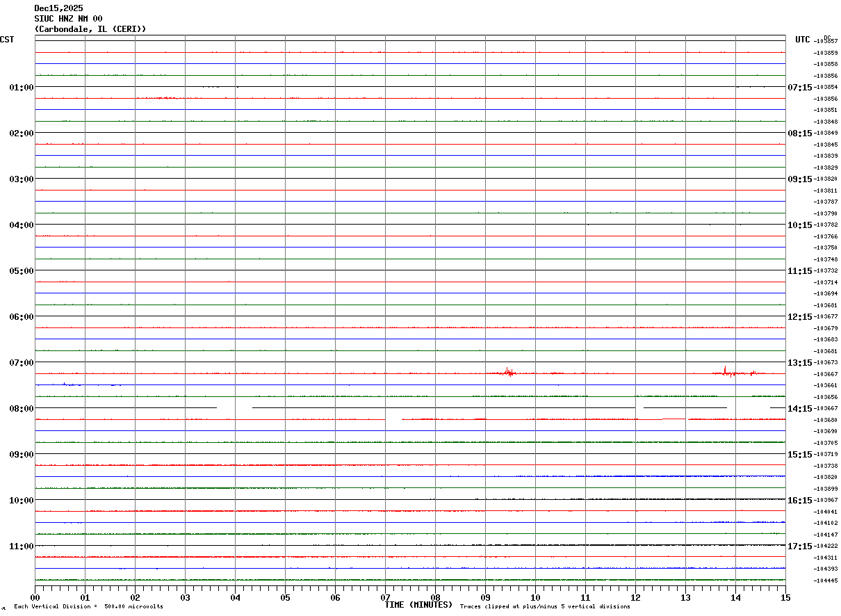Click the 14:15 UTC time label
This screenshot has height=616, width=841.
pyautogui.click(x=800, y=408)
